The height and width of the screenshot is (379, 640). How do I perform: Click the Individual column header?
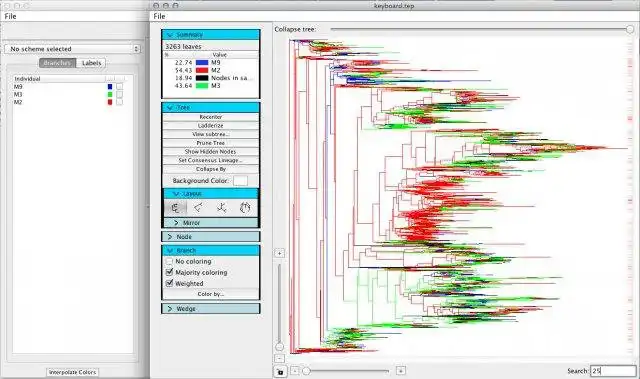click(59, 79)
